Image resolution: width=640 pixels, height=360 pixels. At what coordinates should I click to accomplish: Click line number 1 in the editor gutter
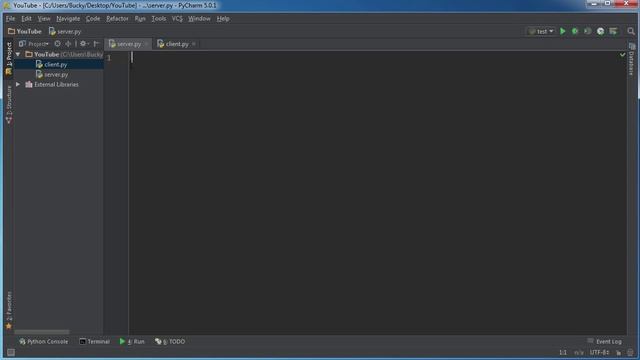[109, 58]
